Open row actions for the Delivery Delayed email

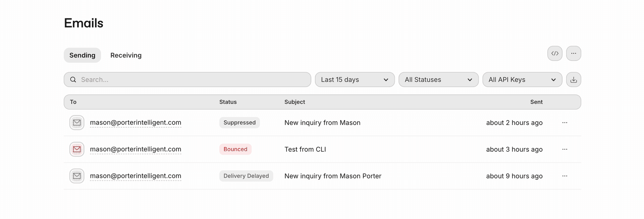[565, 176]
